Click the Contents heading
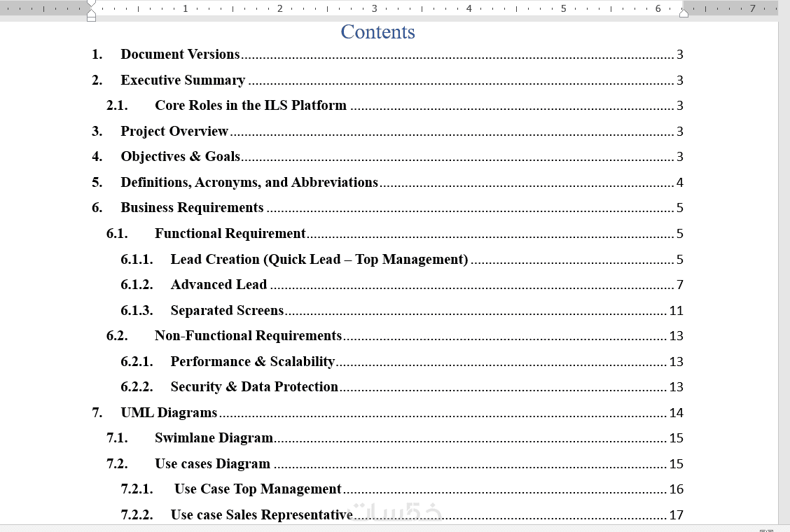790x532 pixels. (x=378, y=31)
